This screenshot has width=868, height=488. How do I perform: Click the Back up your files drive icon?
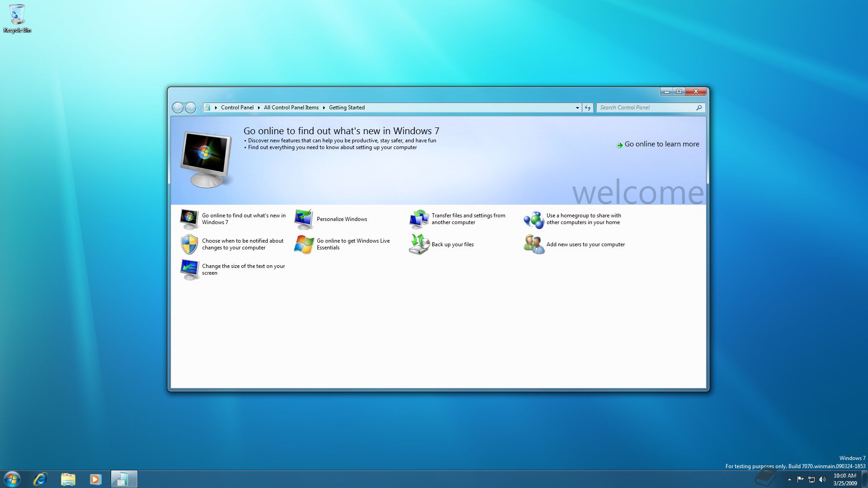coord(419,244)
